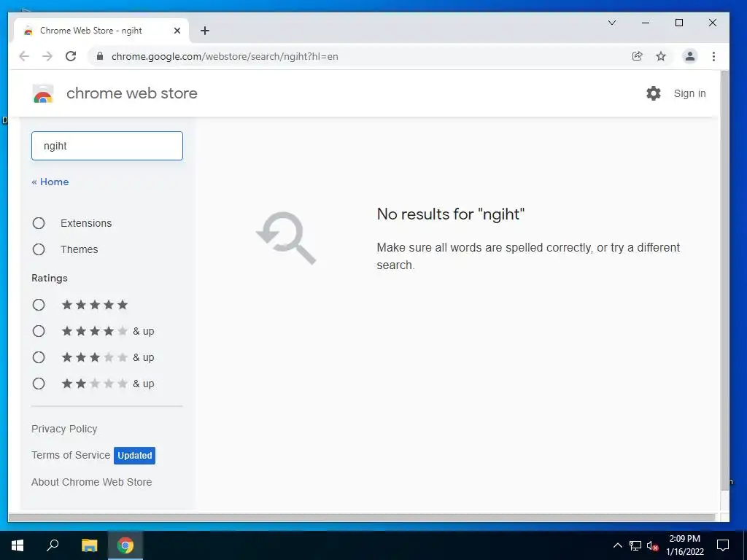Open the Windows Start menu
This screenshot has width=747, height=560.
[x=18, y=545]
